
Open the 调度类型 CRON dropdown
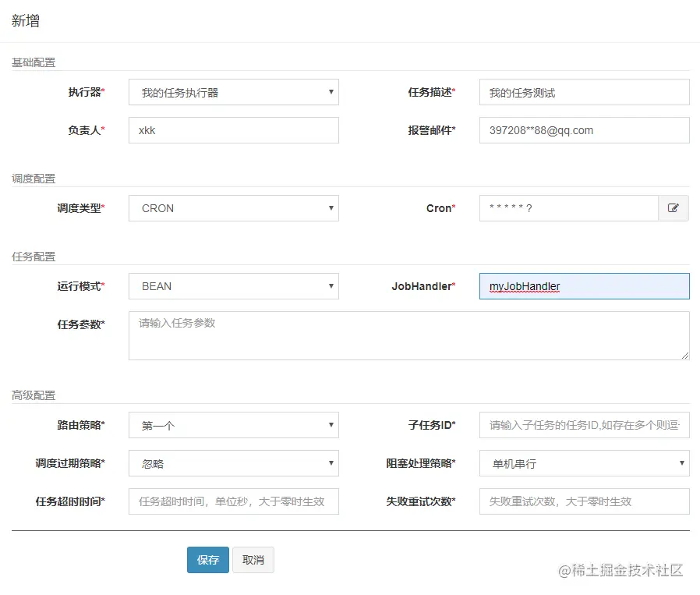pos(234,208)
